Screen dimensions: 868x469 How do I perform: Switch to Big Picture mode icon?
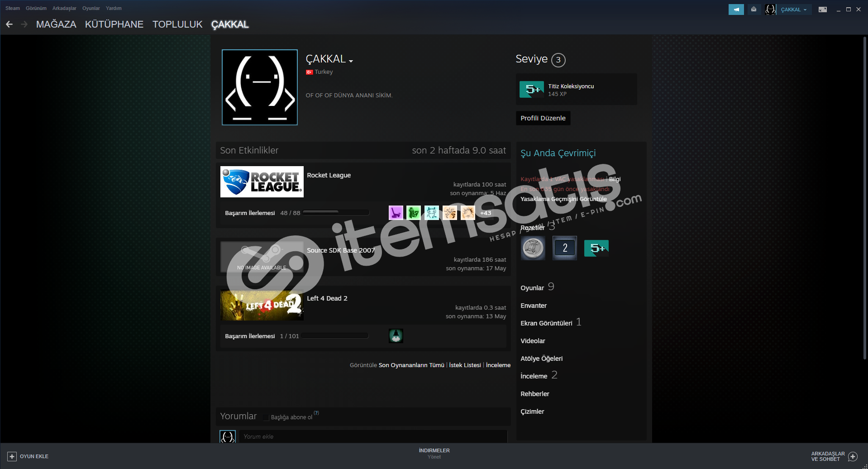823,10
